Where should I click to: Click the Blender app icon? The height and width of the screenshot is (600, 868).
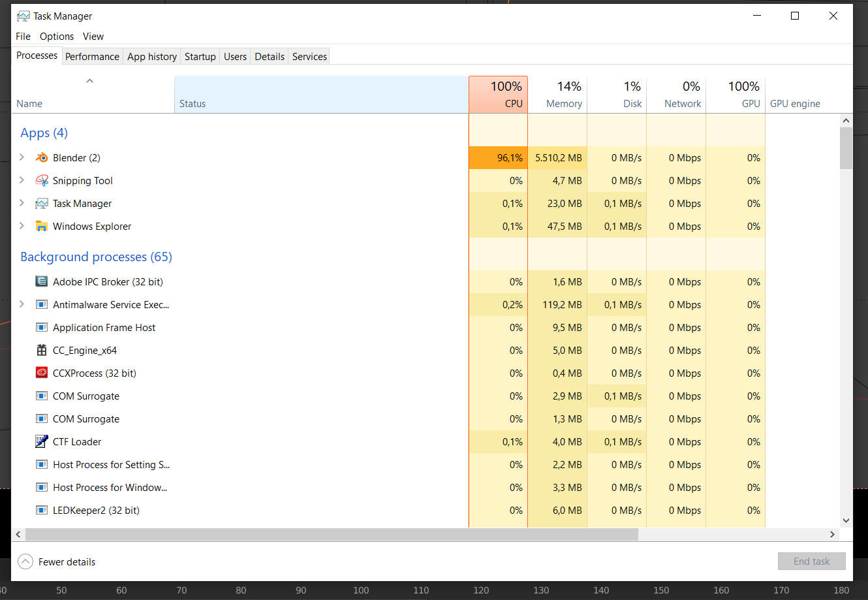coord(42,158)
